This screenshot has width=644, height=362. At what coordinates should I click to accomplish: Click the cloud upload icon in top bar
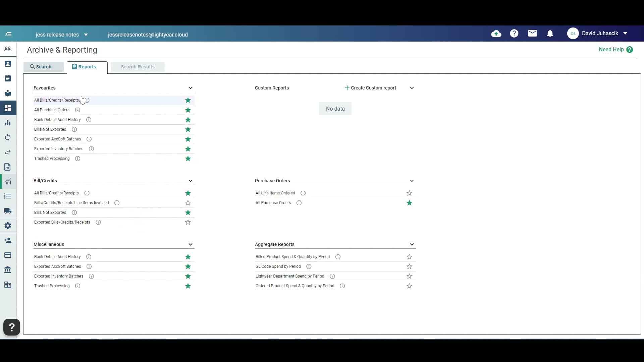[496, 33]
